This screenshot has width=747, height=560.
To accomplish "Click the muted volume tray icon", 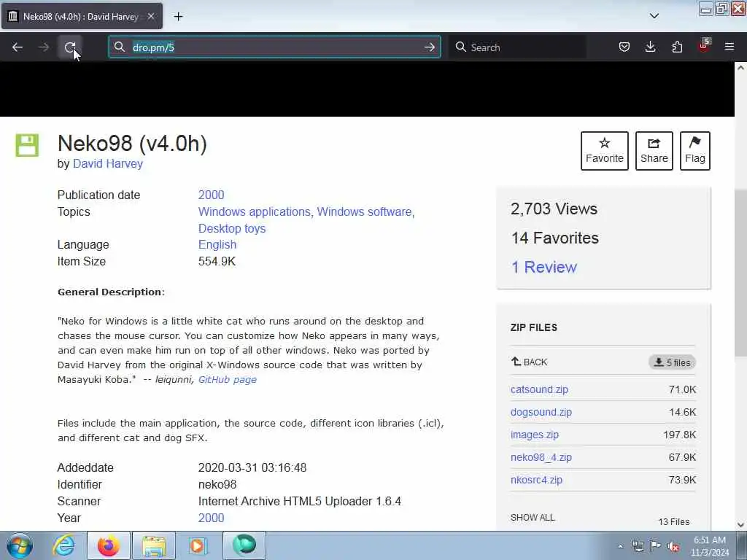I will (673, 546).
